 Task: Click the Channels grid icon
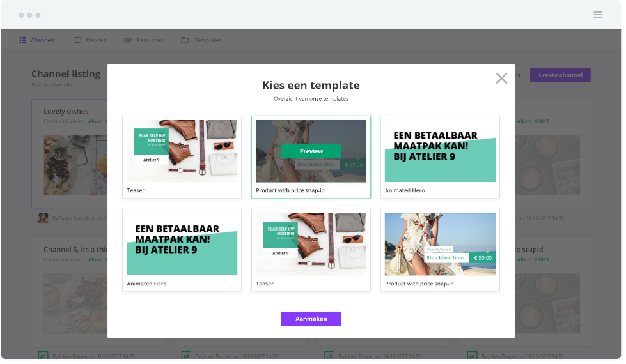(23, 40)
